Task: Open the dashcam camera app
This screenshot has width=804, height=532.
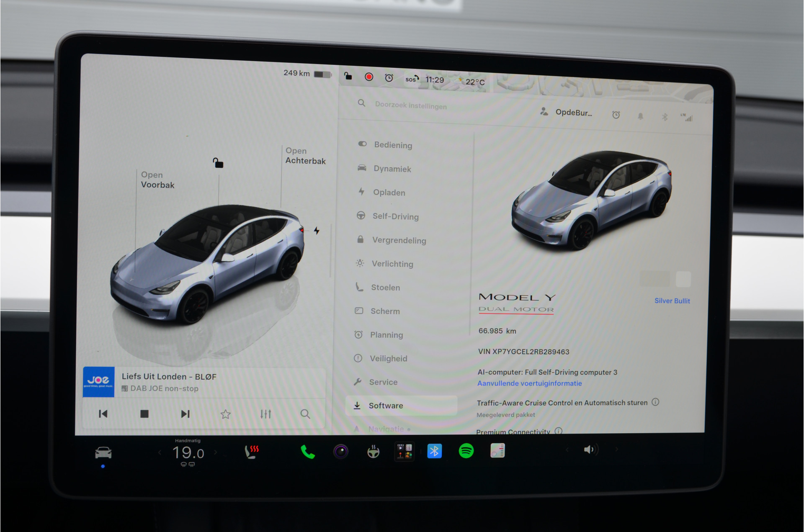Action: tap(341, 452)
